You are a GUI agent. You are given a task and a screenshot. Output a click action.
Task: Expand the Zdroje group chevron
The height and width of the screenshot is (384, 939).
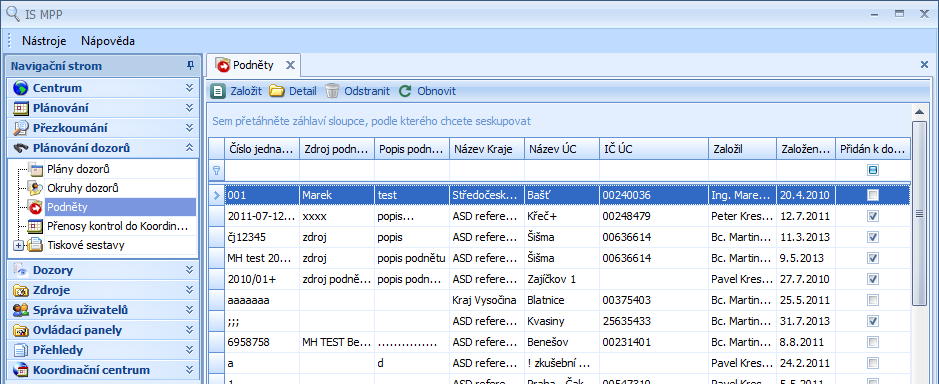point(189,290)
